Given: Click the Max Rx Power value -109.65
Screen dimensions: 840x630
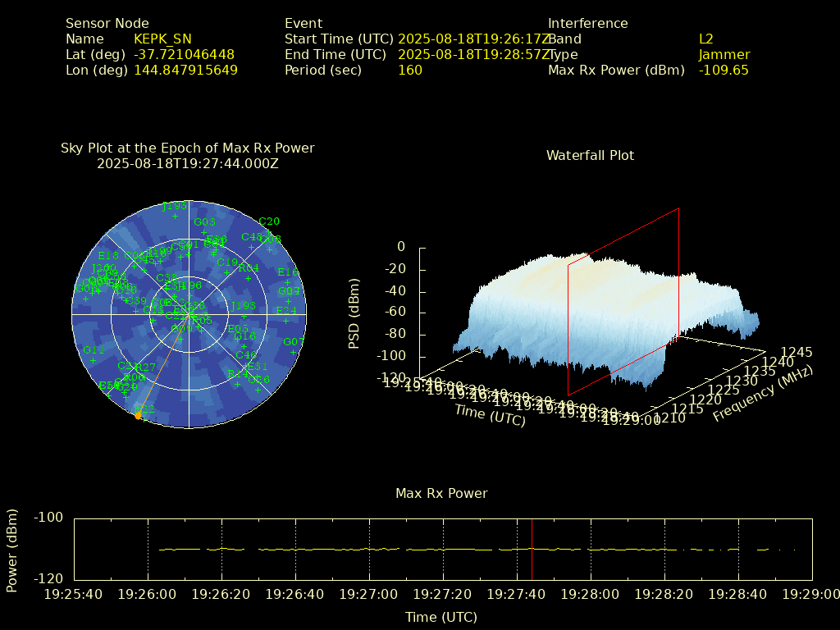Looking at the screenshot, I should pyautogui.click(x=724, y=71).
